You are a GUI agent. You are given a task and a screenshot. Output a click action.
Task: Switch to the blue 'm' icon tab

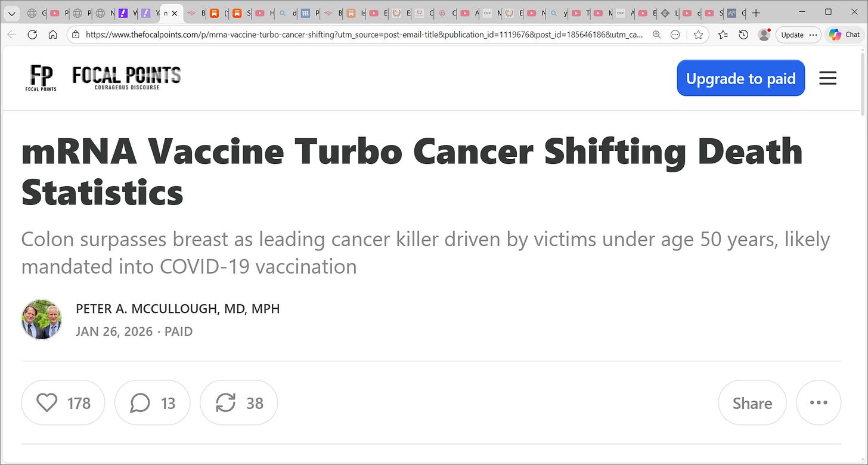point(309,13)
